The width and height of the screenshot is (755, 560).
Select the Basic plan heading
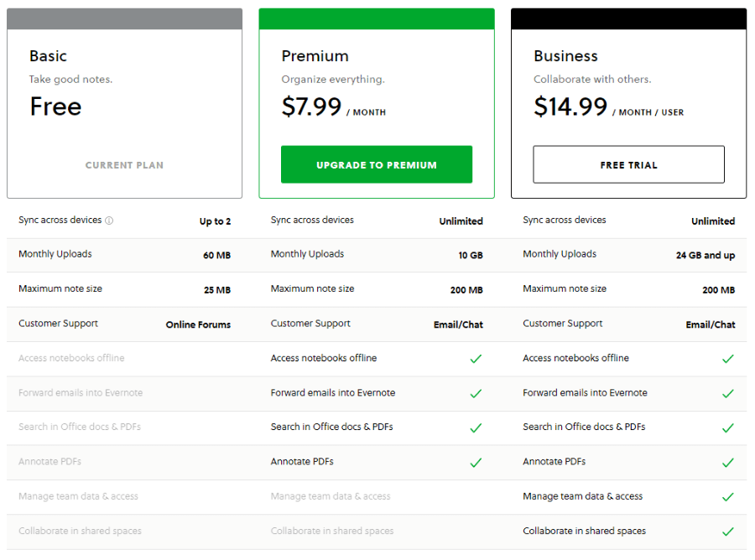tap(48, 55)
